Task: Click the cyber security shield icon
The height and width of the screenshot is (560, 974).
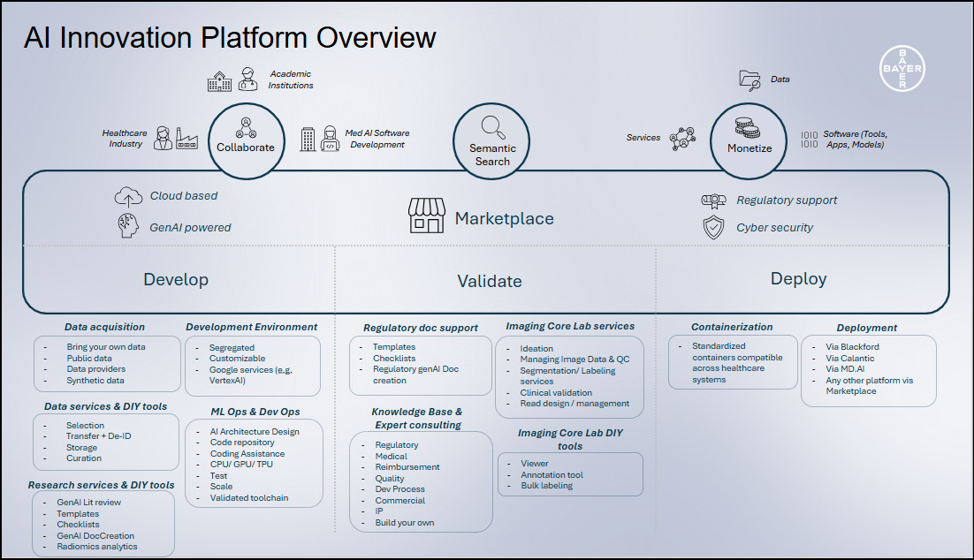Action: click(712, 227)
